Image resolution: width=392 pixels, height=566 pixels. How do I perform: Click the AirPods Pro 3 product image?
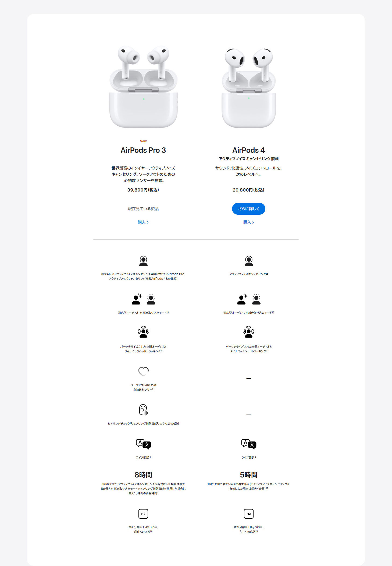click(143, 87)
